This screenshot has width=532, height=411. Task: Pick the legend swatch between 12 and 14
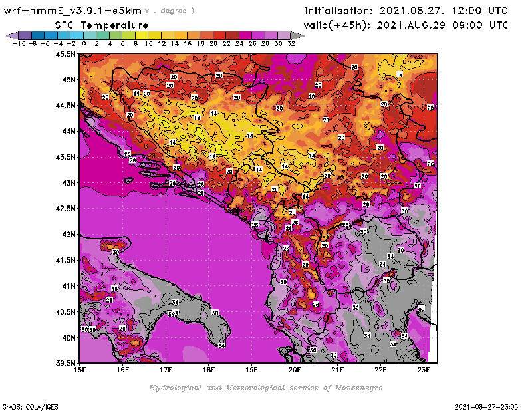[x=168, y=35]
